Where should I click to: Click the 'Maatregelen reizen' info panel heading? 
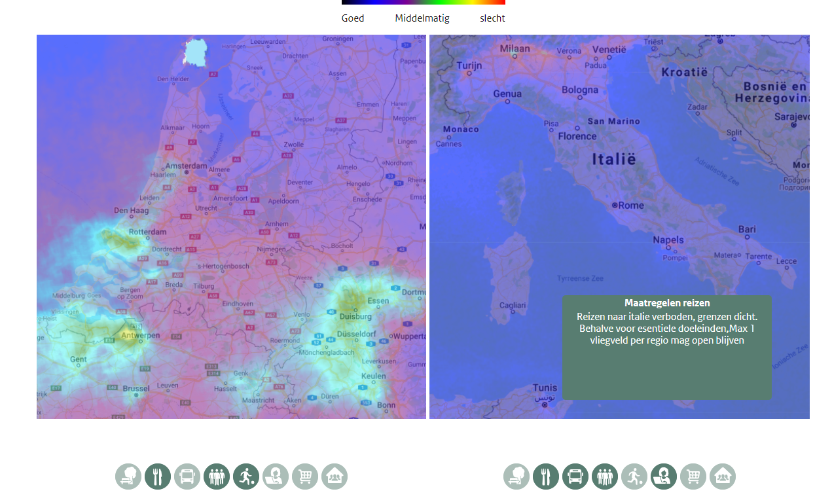point(667,303)
